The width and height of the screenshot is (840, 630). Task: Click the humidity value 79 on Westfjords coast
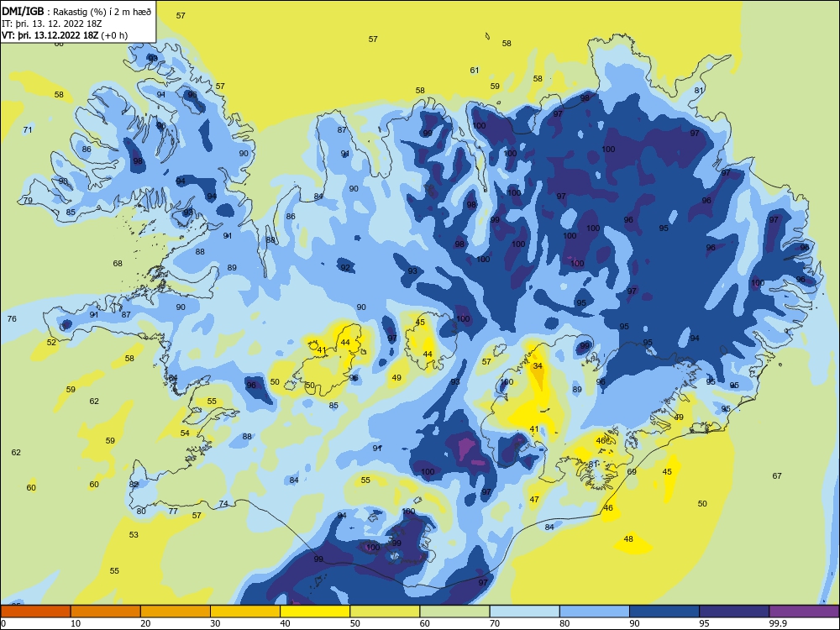[x=28, y=201]
